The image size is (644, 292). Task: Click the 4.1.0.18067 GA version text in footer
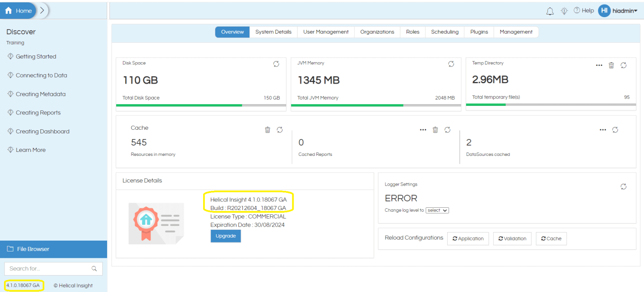click(23, 285)
